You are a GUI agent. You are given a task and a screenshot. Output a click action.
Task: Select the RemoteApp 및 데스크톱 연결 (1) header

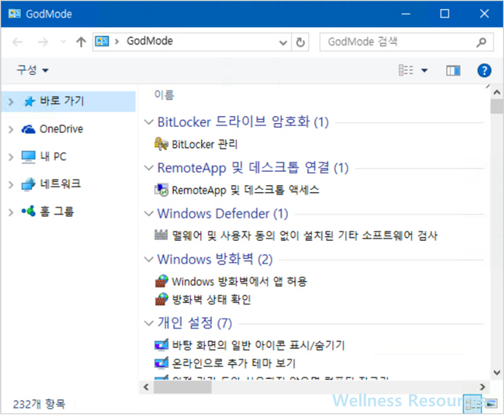[x=253, y=168]
